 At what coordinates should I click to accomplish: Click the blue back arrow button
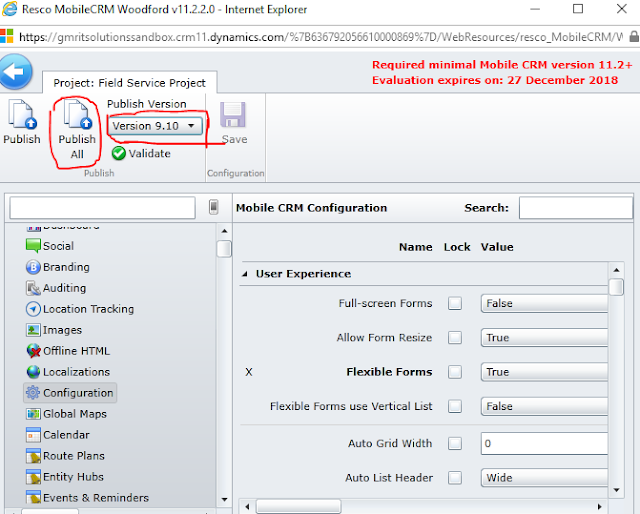pos(16,72)
